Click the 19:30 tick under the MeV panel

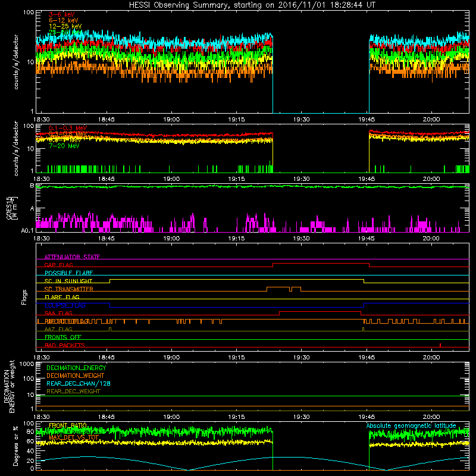tap(302, 179)
